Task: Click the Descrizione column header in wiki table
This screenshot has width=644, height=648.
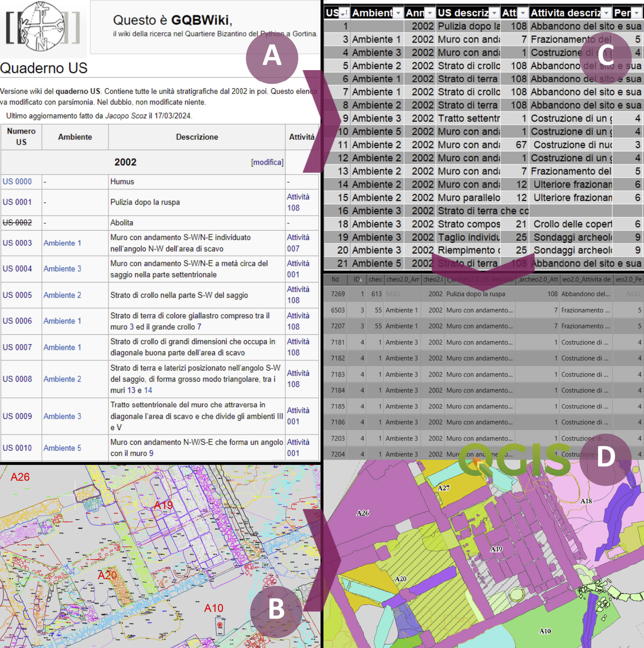Action: pyautogui.click(x=197, y=137)
